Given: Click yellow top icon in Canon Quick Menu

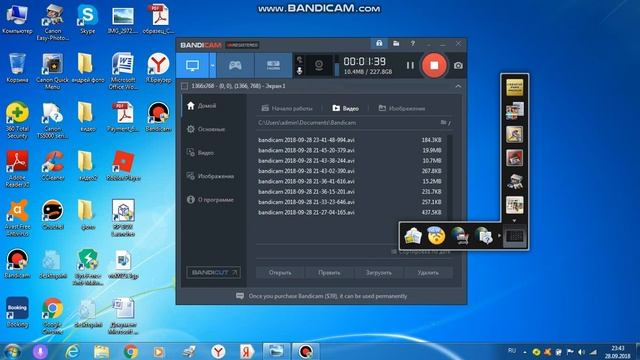Looking at the screenshot, I should [x=514, y=87].
